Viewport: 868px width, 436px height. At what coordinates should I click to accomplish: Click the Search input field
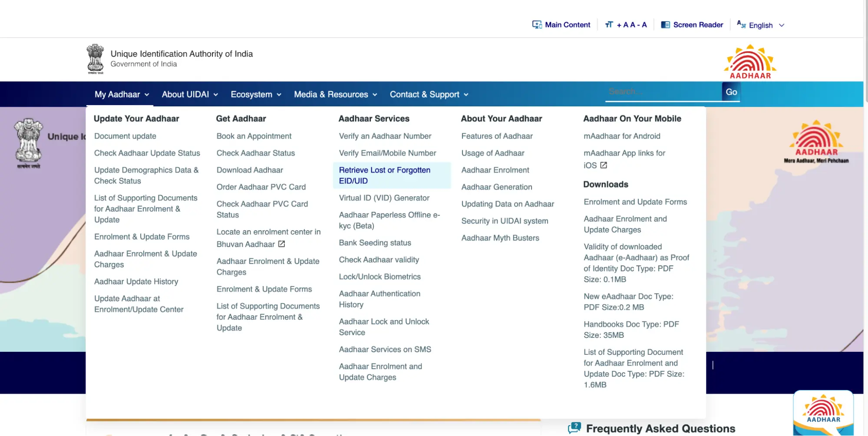pos(663,92)
